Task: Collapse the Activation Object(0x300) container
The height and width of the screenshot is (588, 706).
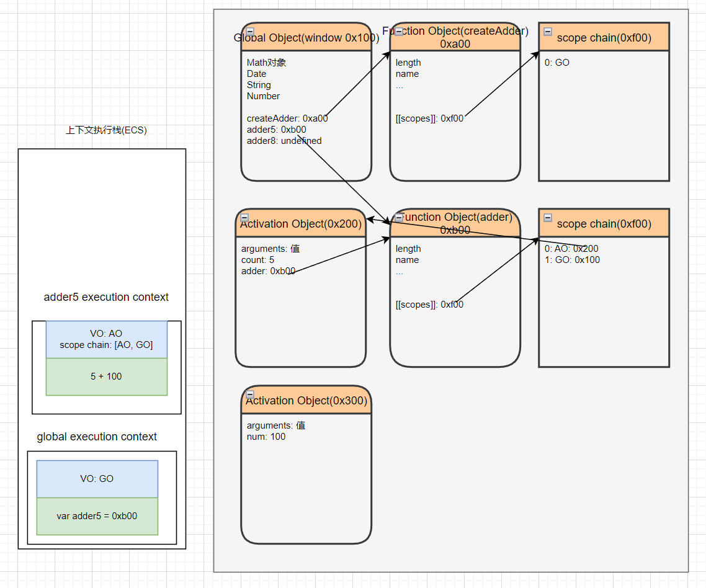Action: click(250, 394)
